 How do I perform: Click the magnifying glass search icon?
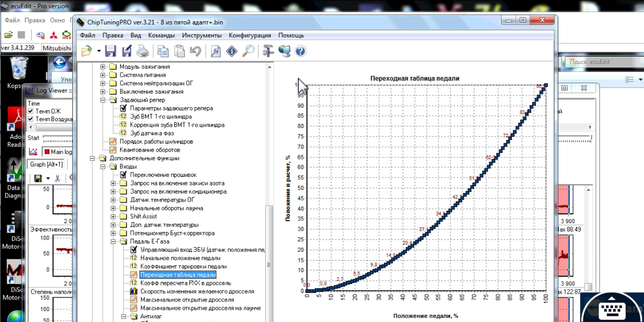click(x=248, y=51)
